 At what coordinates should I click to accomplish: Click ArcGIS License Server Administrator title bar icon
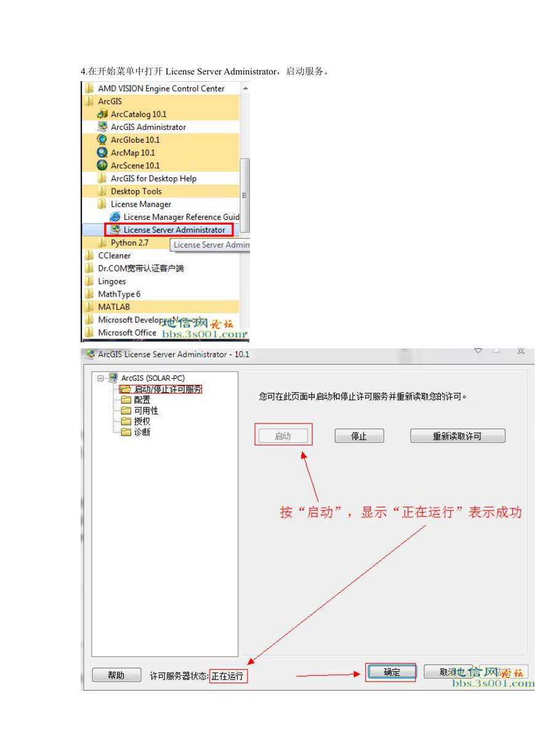pos(90,355)
